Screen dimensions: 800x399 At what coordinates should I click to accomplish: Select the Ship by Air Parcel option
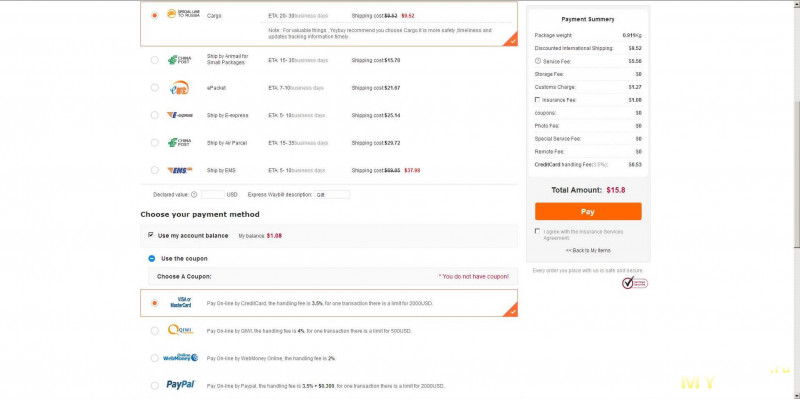155,143
